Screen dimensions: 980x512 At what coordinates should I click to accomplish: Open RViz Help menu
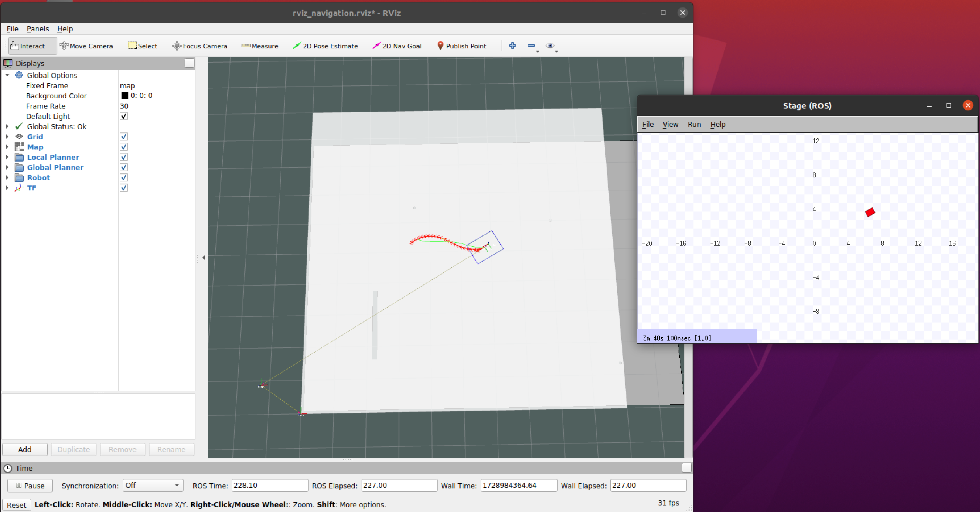[x=65, y=29]
